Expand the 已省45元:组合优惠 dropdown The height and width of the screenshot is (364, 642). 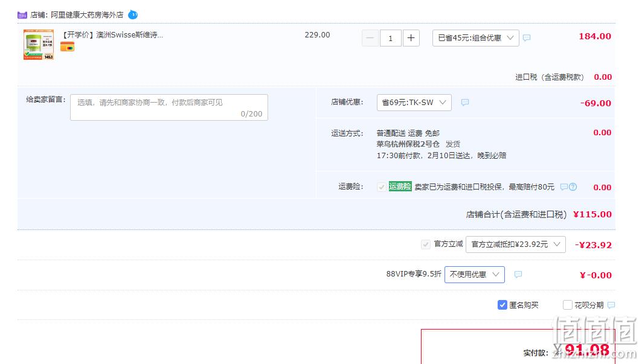(476, 38)
